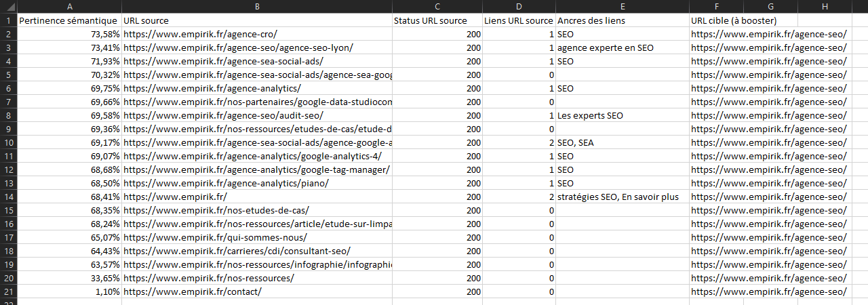Click the 'URL source' header cell
The image size is (868, 305).
click(257, 20)
